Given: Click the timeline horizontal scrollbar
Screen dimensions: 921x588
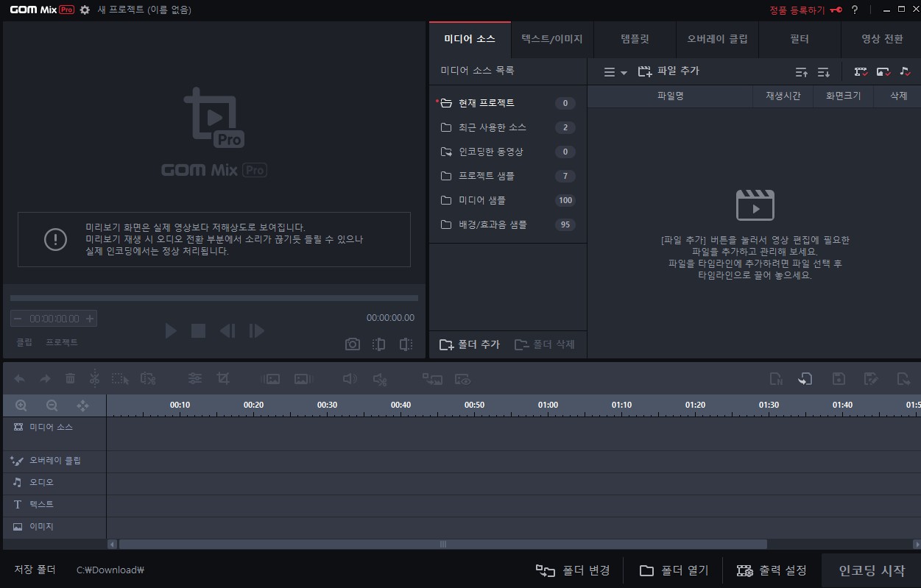Looking at the screenshot, I should point(442,545).
